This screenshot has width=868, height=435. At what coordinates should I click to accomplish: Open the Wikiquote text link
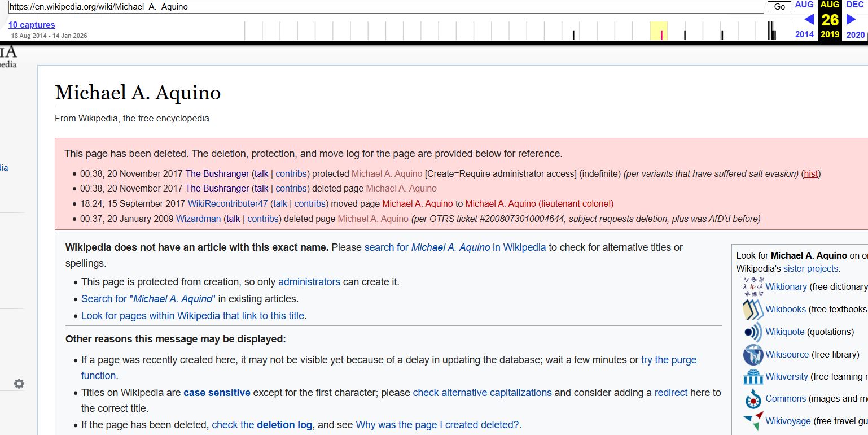(785, 332)
